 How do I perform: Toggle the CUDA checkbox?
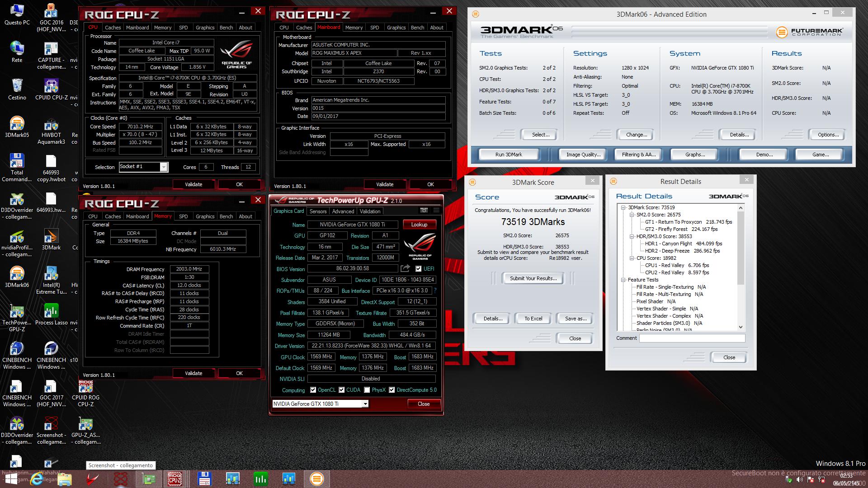[x=342, y=390]
